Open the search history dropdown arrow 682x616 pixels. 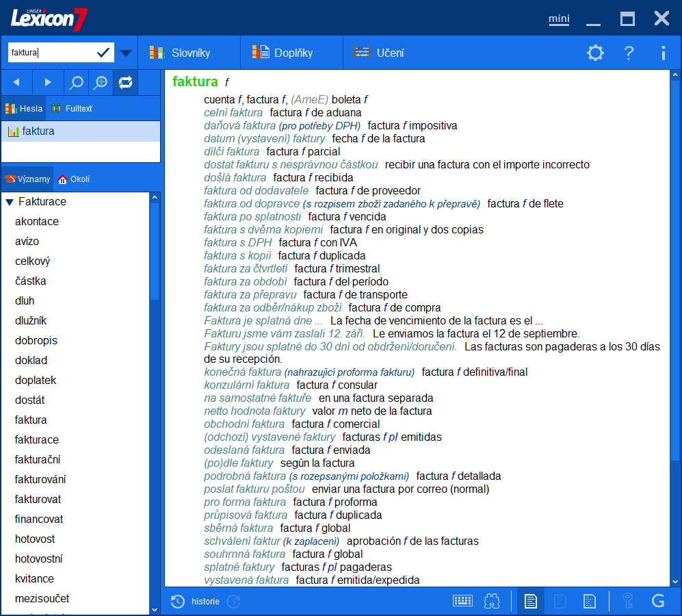pyautogui.click(x=126, y=53)
